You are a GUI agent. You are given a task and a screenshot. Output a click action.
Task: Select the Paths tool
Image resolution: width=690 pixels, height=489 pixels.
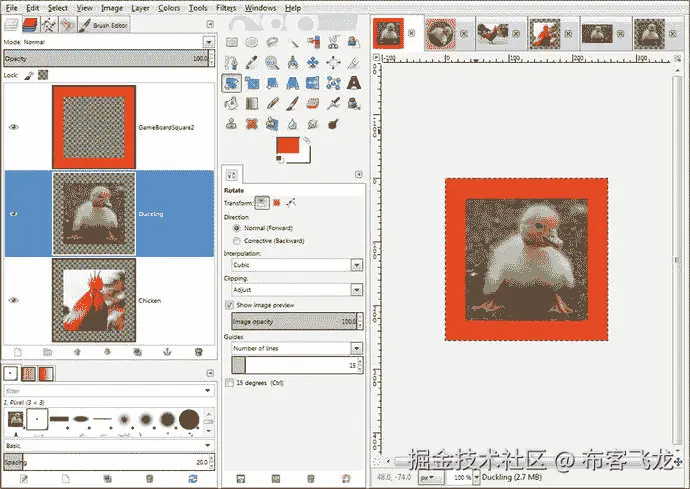(x=231, y=63)
